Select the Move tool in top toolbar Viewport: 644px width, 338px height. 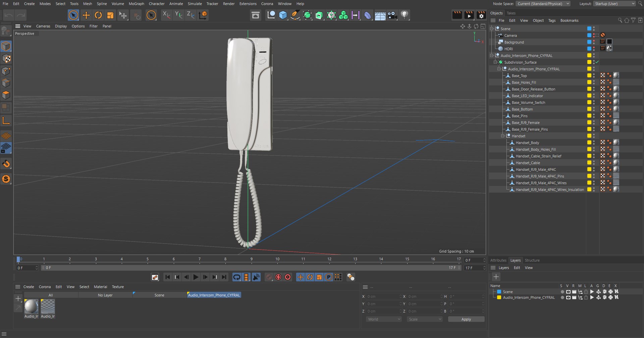coord(86,15)
